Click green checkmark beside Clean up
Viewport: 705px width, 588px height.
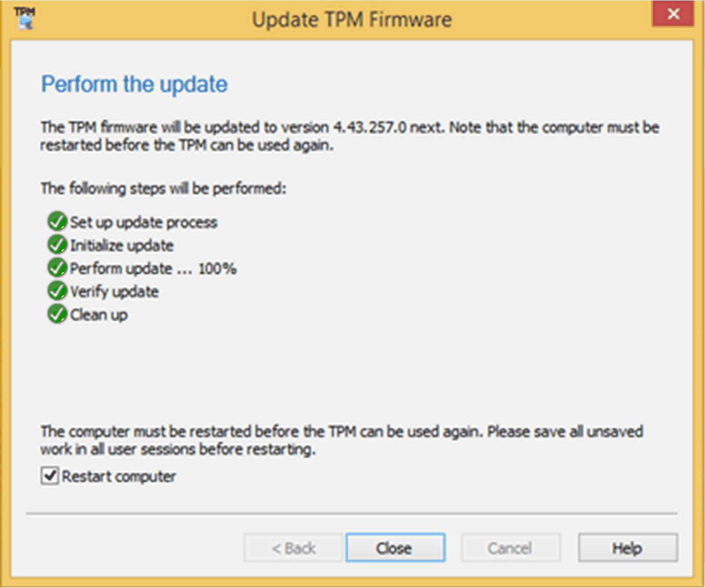tap(57, 314)
